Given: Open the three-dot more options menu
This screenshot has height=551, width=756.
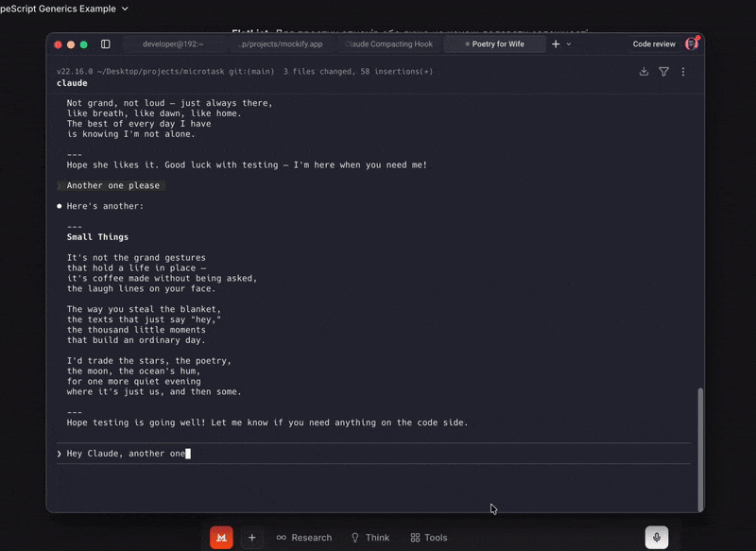Looking at the screenshot, I should point(683,72).
